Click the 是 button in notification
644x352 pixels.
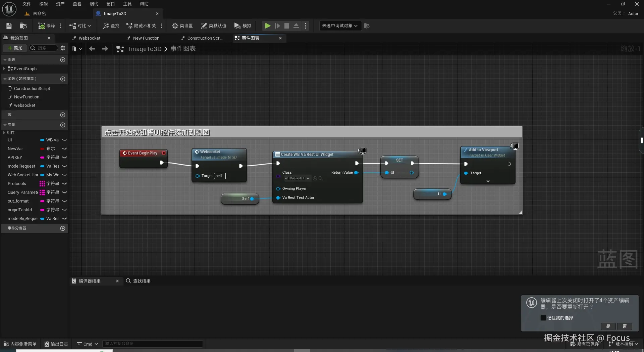point(608,326)
